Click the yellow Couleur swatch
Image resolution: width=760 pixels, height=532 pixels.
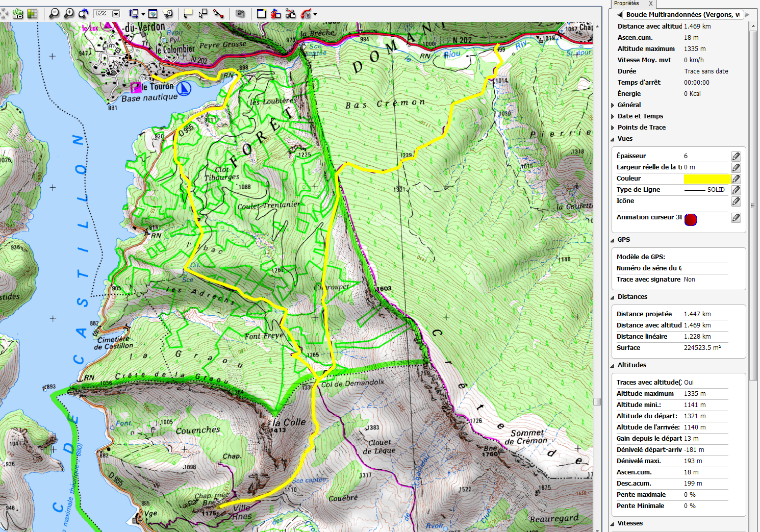click(x=707, y=179)
